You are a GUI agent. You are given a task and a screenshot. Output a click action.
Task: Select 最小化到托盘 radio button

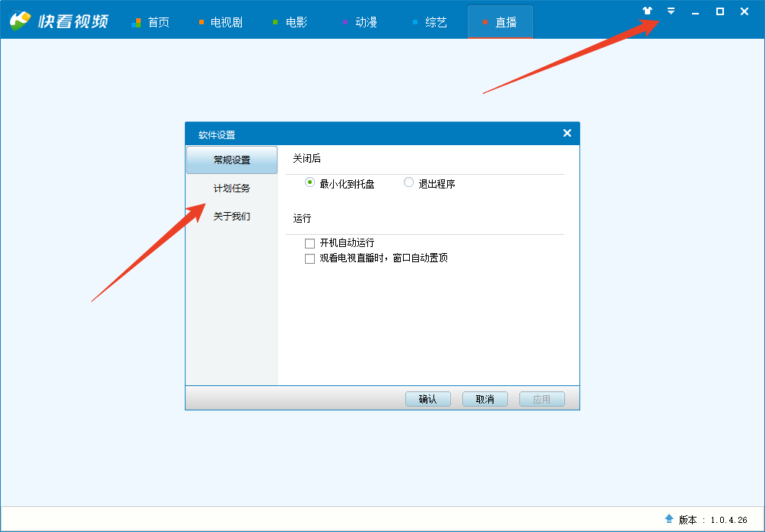pos(309,182)
